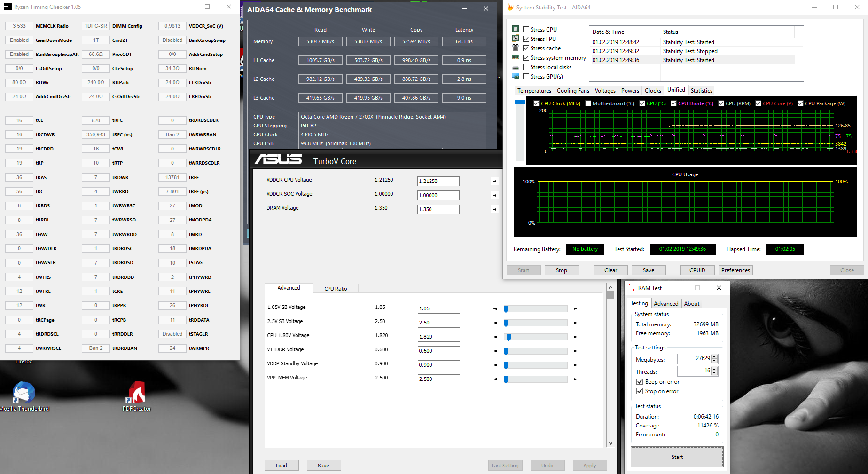This screenshot has width=868, height=474.
Task: Click Start button in RAM Test
Action: [x=677, y=457]
